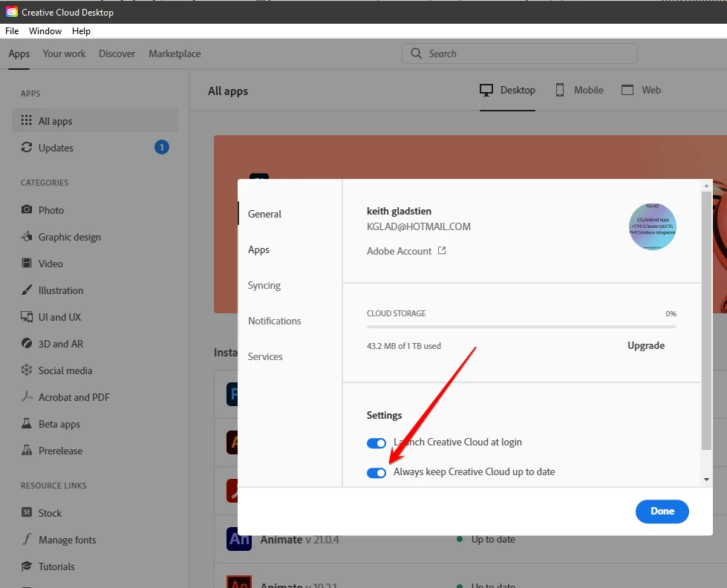The width and height of the screenshot is (727, 588).
Task: Click the scrollbar down arrow in dialog
Action: click(706, 480)
